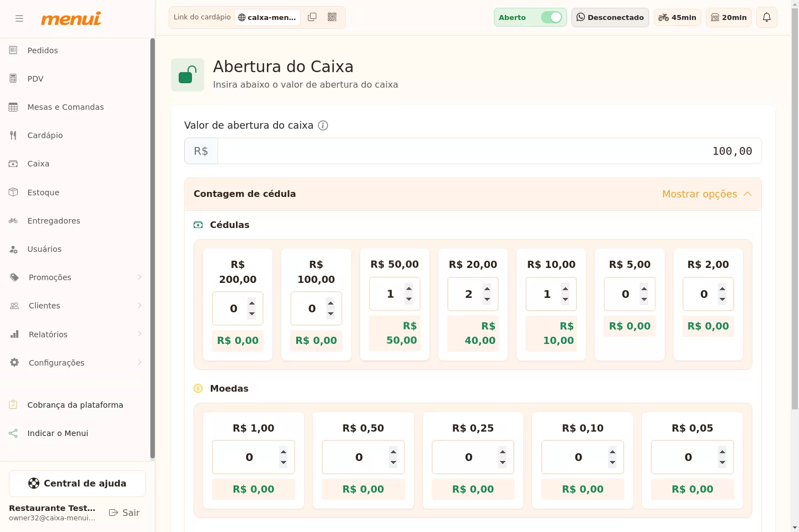799x532 pixels.
Task: Click the info icon beside Valor de abertura
Action: point(323,125)
